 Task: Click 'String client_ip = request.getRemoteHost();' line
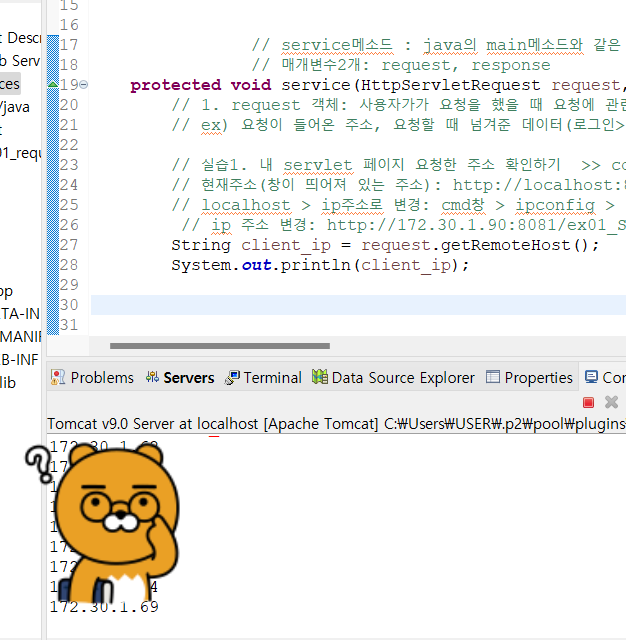point(385,245)
